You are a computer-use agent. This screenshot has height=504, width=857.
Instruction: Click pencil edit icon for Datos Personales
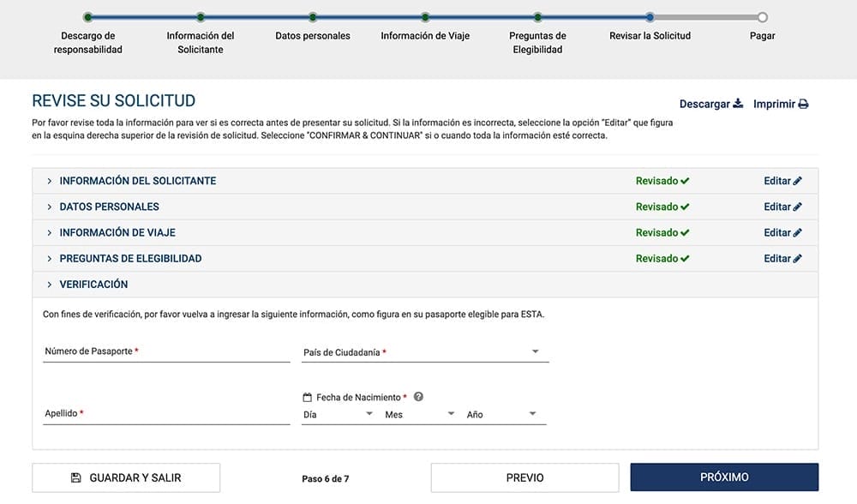(x=798, y=207)
